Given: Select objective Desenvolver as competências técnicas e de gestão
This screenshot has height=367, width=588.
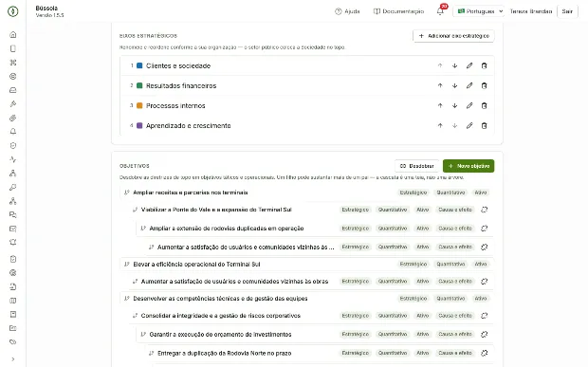Looking at the screenshot, I should [x=220, y=299].
